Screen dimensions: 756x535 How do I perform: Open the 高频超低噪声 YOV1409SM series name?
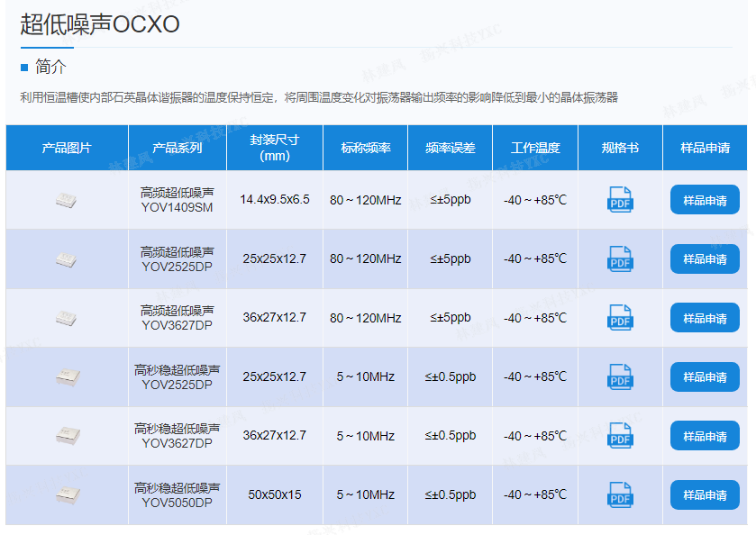tap(178, 200)
